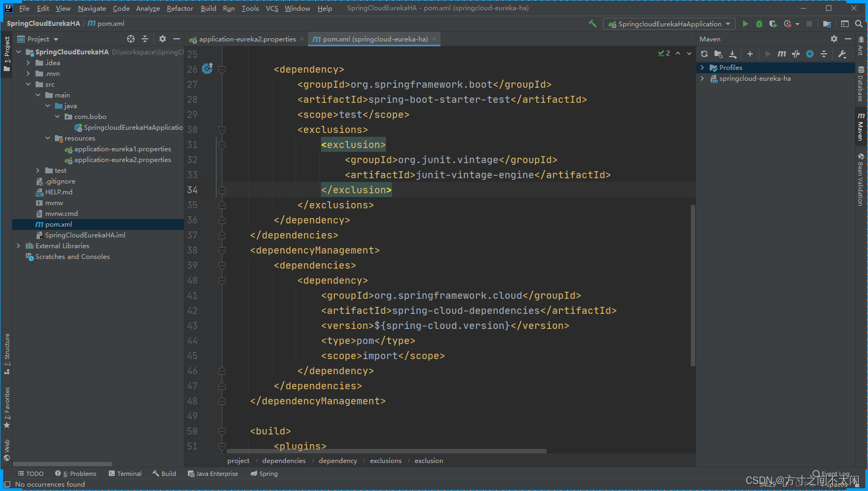Collapse the resources folder
868x491 pixels.
(48, 138)
